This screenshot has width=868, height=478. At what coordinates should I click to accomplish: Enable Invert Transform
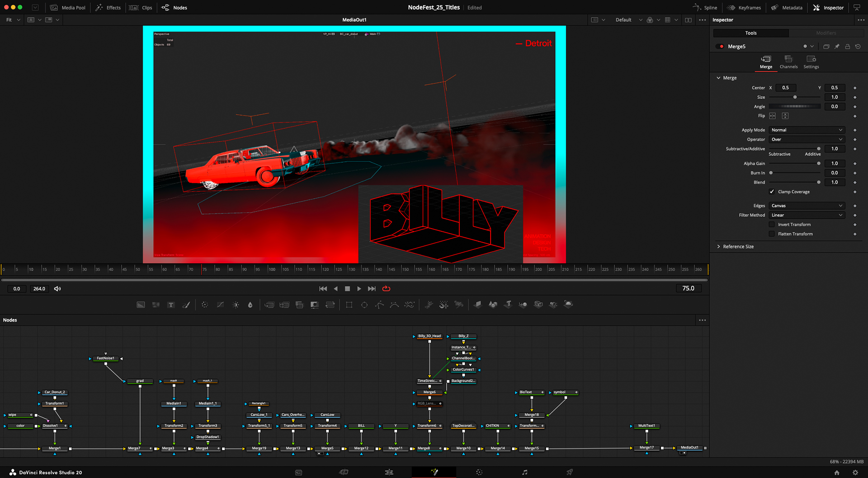click(772, 225)
